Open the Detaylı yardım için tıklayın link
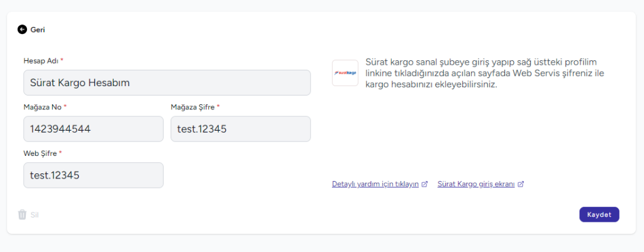 pyautogui.click(x=375, y=184)
